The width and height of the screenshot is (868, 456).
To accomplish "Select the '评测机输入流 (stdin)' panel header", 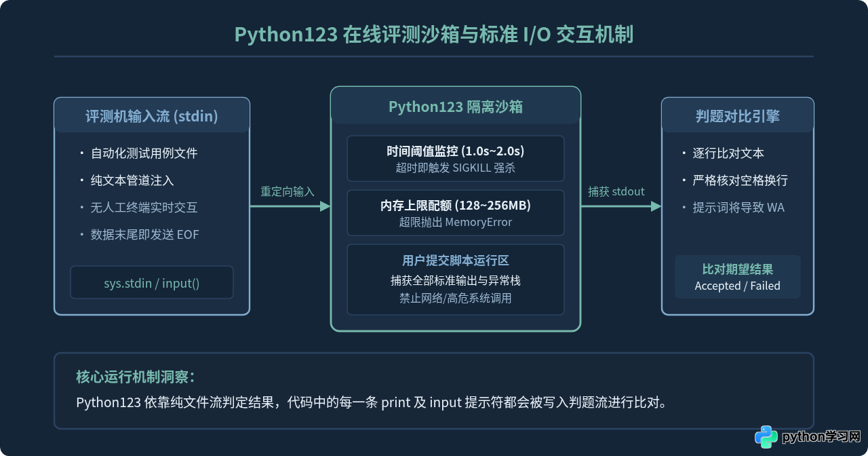I will click(152, 116).
